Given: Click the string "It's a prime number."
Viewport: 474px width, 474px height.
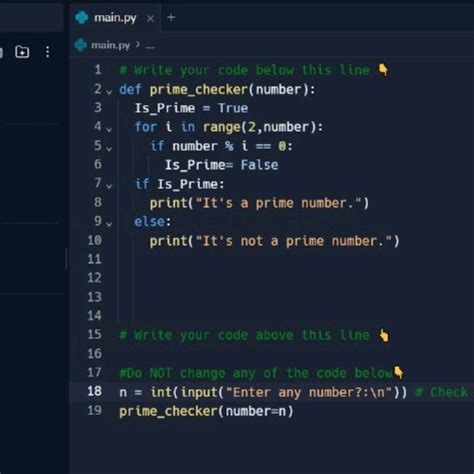Looking at the screenshot, I should [x=278, y=203].
